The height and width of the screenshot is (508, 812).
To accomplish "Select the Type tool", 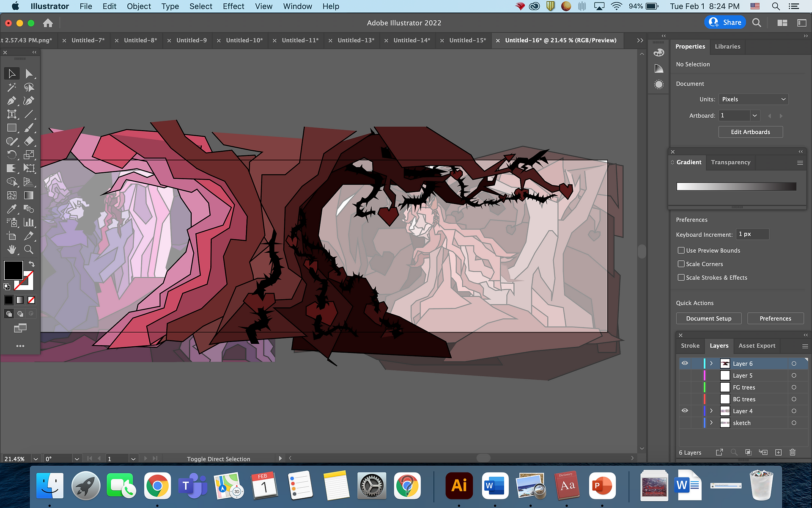I will pyautogui.click(x=12, y=114).
